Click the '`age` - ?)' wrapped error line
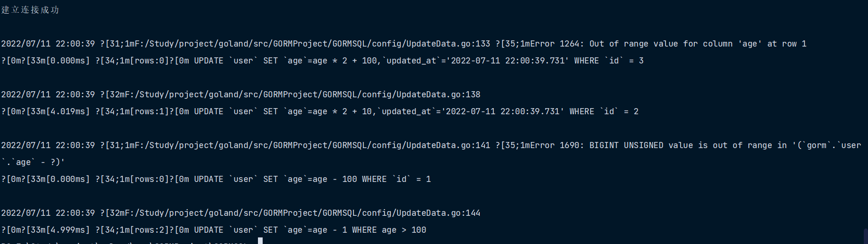 coord(33,162)
